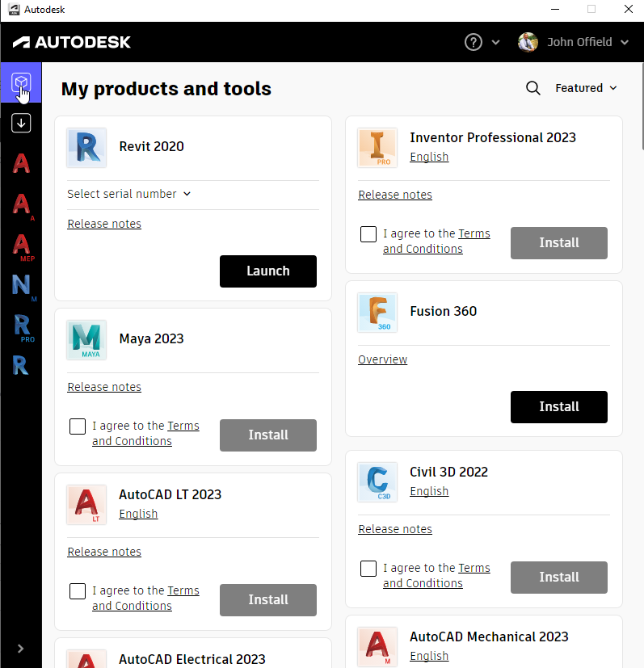This screenshot has width=644, height=668.
Task: Open My products cube icon in sidebar
Action: 21,82
